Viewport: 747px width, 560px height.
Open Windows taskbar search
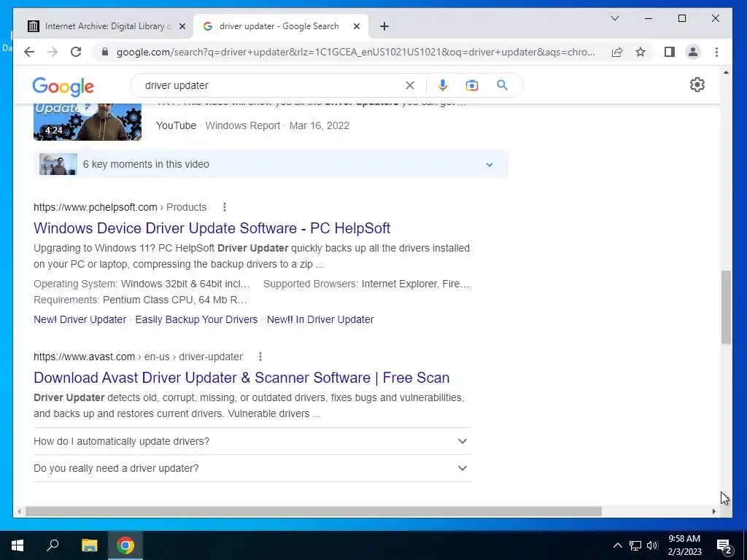(53, 545)
